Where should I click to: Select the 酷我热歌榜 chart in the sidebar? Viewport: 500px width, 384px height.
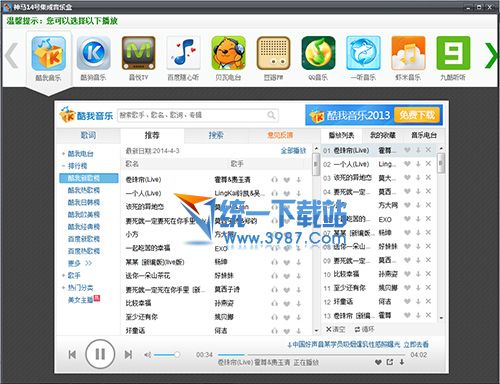[84, 190]
